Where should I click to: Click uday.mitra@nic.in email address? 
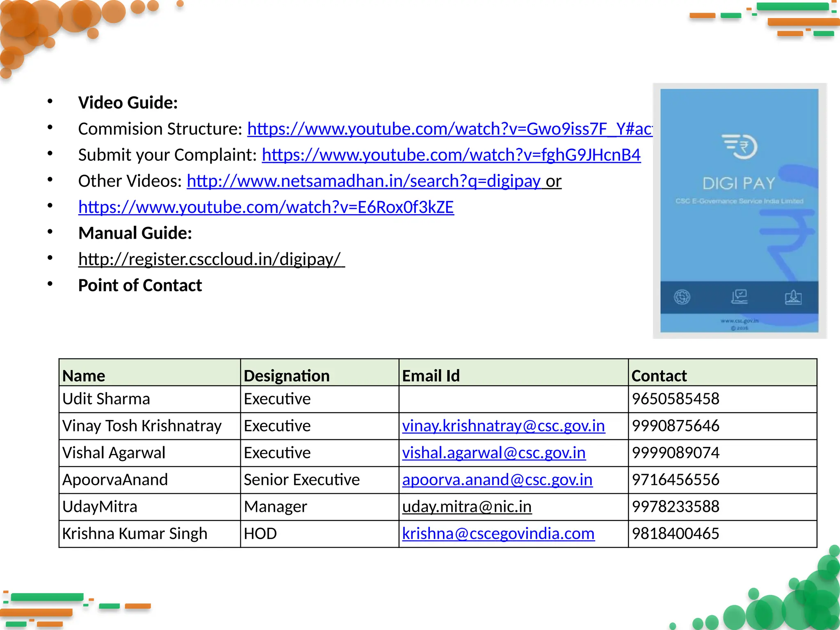click(x=467, y=507)
